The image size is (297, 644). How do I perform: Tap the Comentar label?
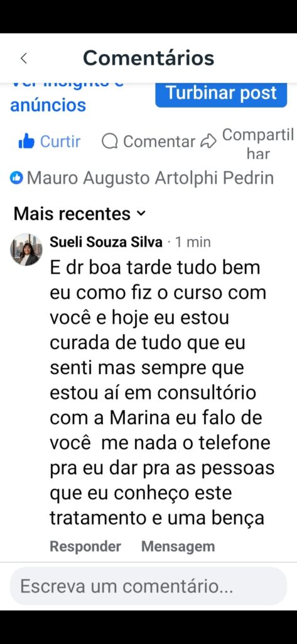coord(159,142)
